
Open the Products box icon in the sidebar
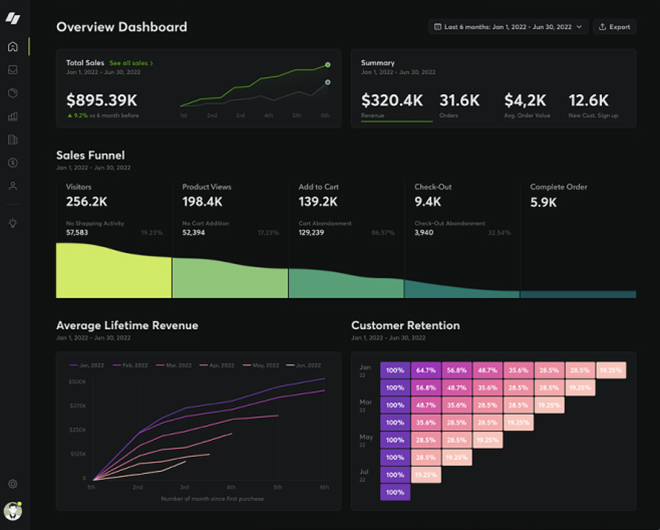13,93
